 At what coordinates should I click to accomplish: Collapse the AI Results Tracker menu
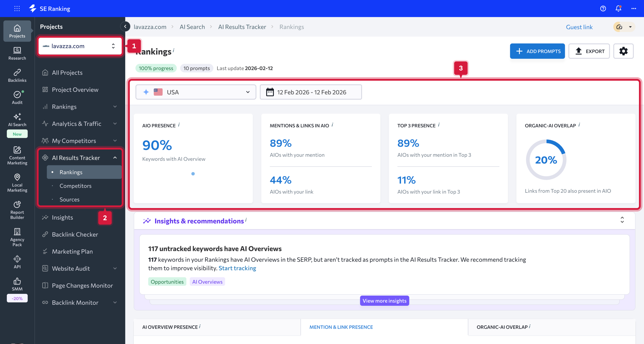[115, 158]
